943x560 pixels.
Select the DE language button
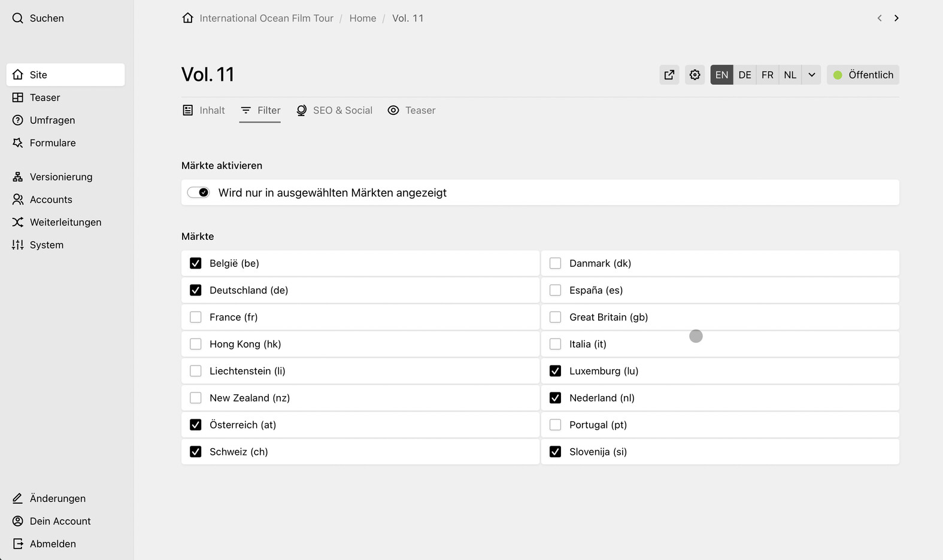[x=745, y=75]
